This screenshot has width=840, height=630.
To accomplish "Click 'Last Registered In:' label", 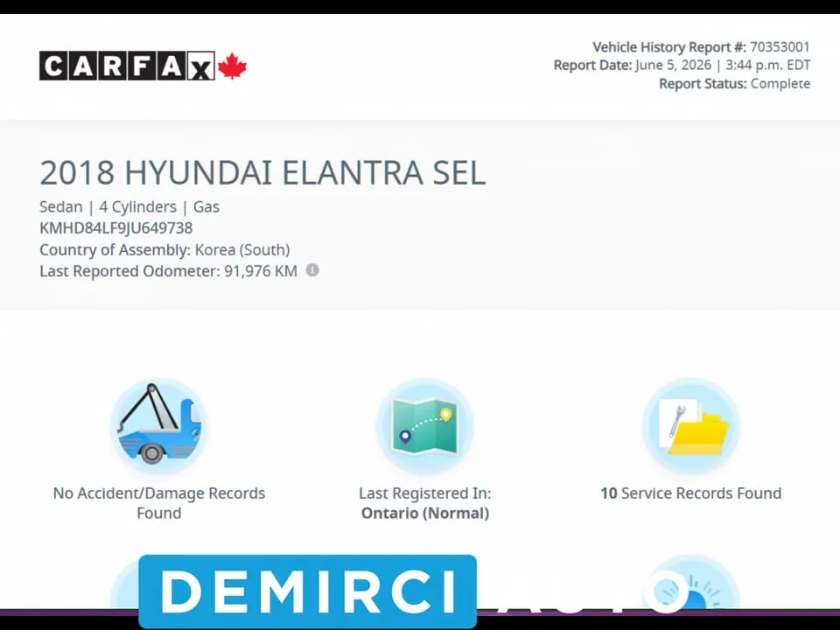I will (425, 493).
